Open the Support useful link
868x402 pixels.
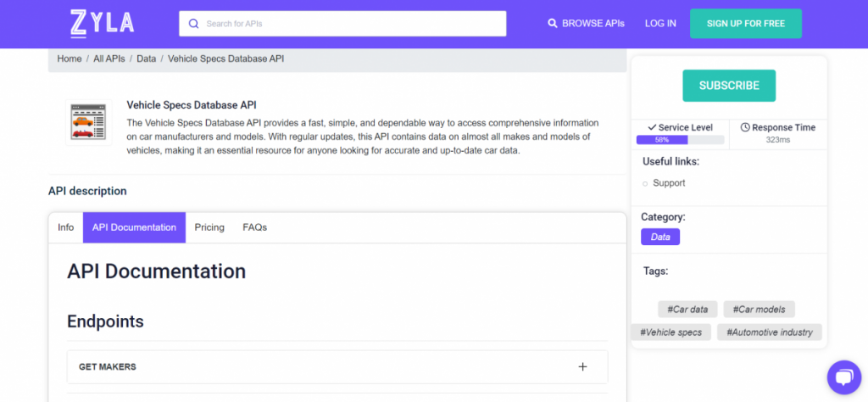(669, 183)
